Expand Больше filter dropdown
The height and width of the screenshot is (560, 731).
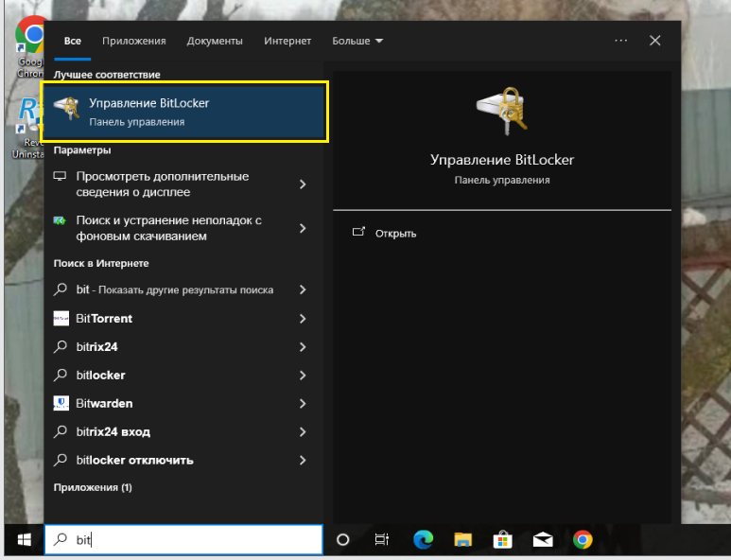pos(357,41)
